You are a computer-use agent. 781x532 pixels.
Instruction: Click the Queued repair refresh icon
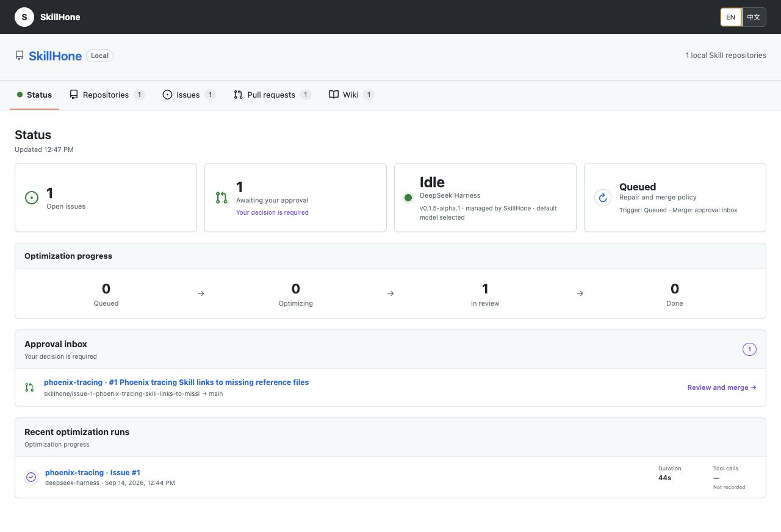603,198
